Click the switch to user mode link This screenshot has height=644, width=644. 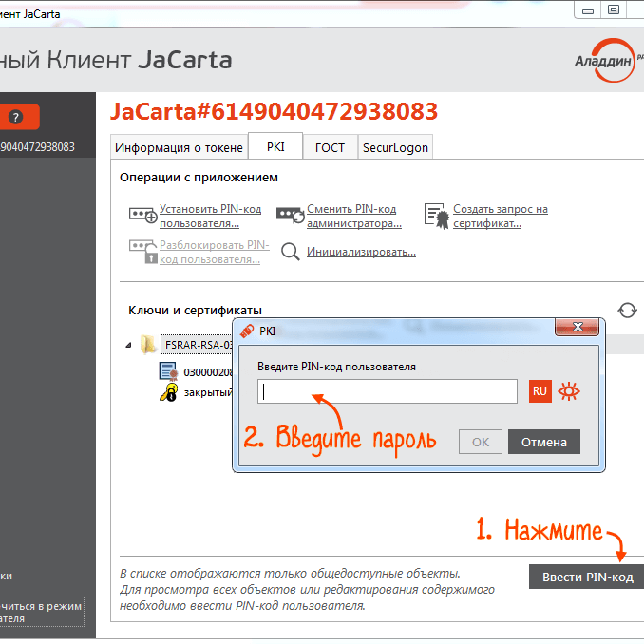(x=41, y=612)
